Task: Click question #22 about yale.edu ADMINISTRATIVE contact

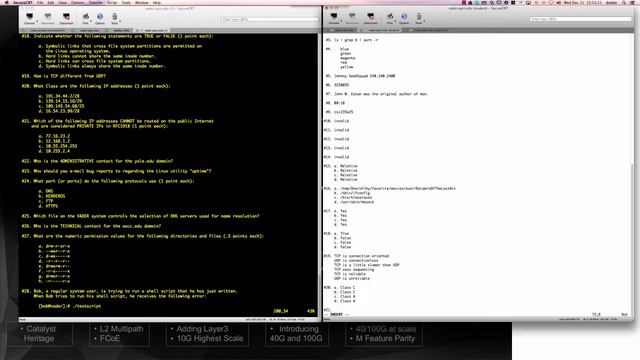Action: tap(97, 161)
